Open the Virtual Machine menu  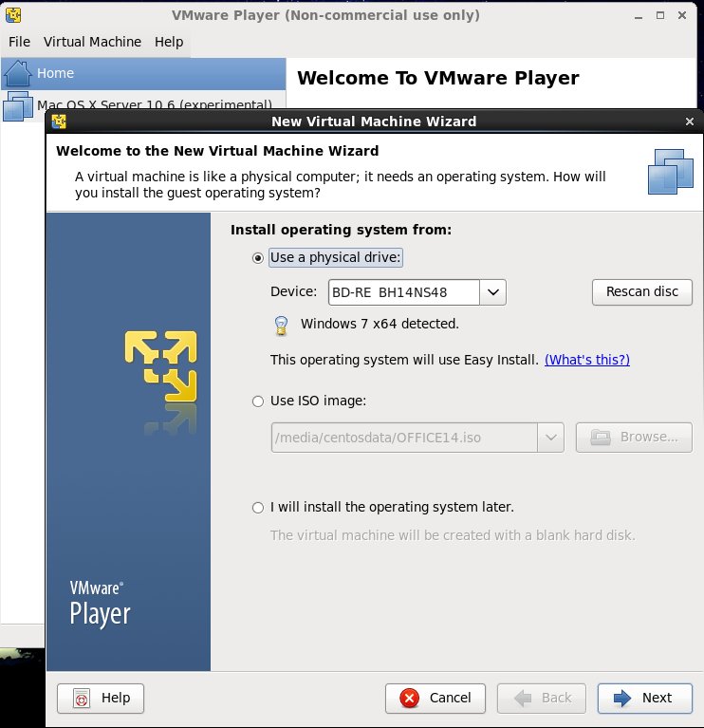click(x=92, y=42)
